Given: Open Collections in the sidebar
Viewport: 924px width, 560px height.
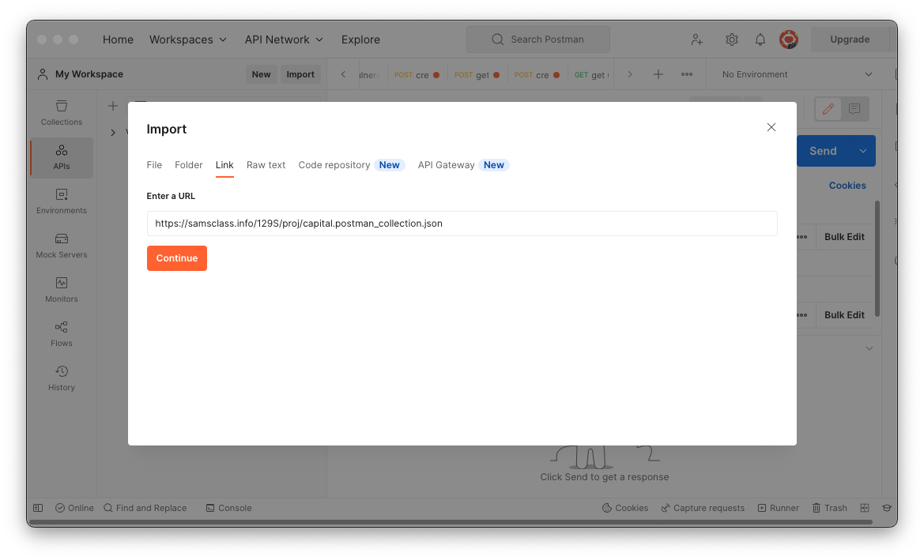Looking at the screenshot, I should click(62, 113).
